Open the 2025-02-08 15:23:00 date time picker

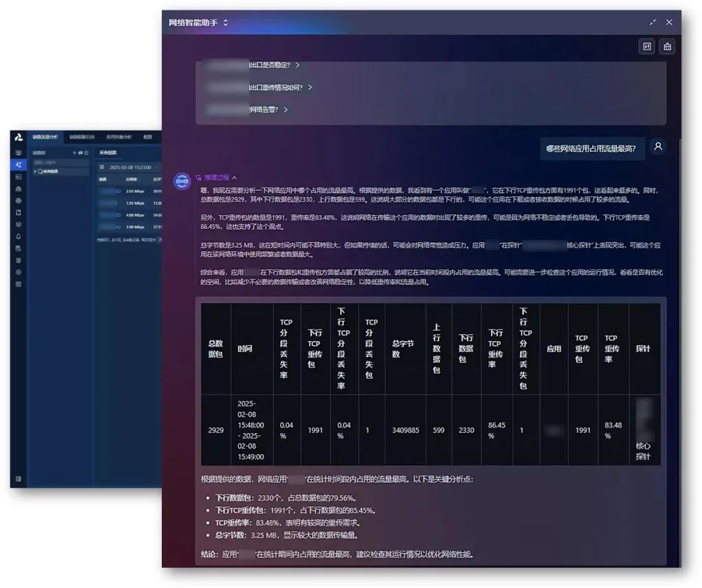[x=129, y=167]
